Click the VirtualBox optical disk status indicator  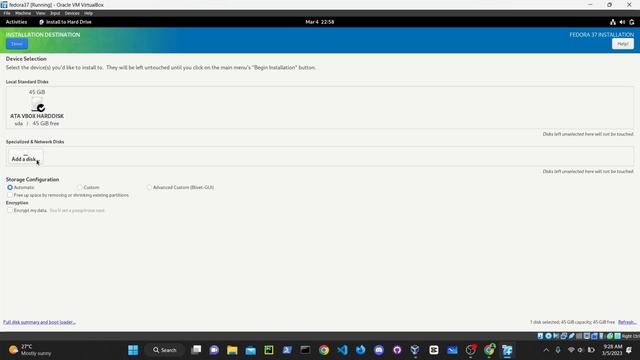coord(548,336)
